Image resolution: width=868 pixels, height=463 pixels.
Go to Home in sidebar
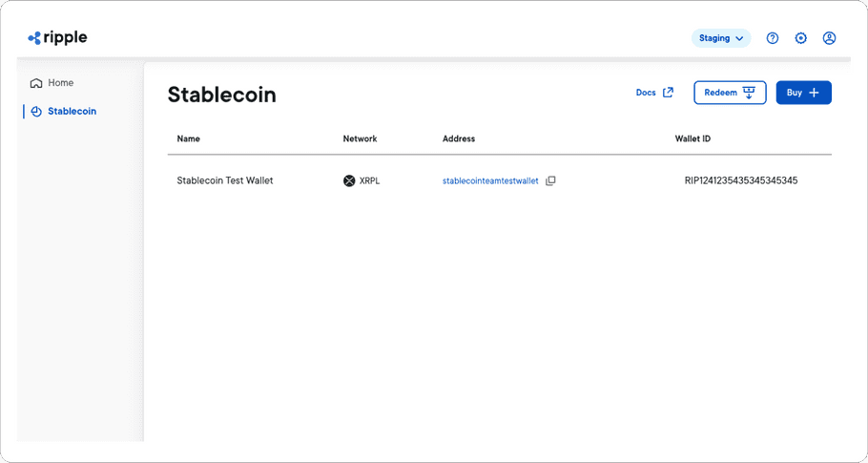[x=60, y=83]
